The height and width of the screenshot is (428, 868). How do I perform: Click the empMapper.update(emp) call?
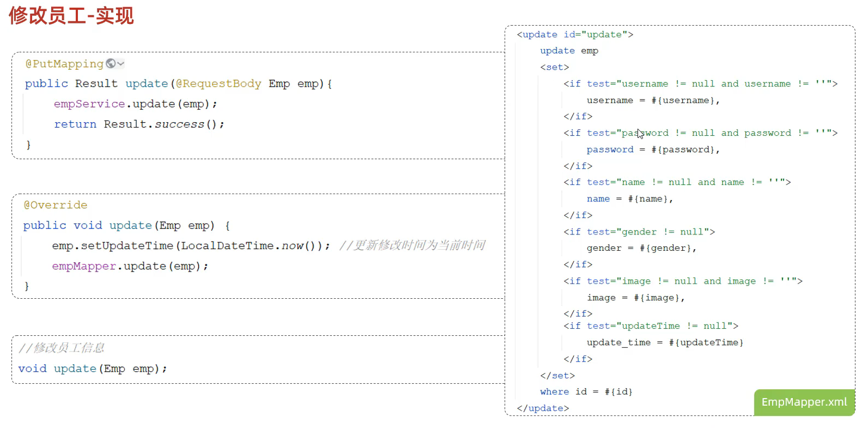tap(130, 266)
